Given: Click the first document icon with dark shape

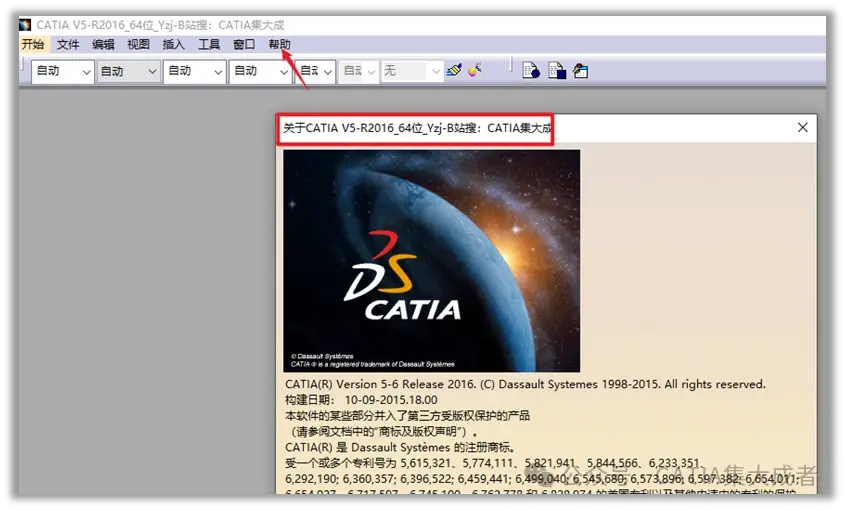Looking at the screenshot, I should (531, 71).
